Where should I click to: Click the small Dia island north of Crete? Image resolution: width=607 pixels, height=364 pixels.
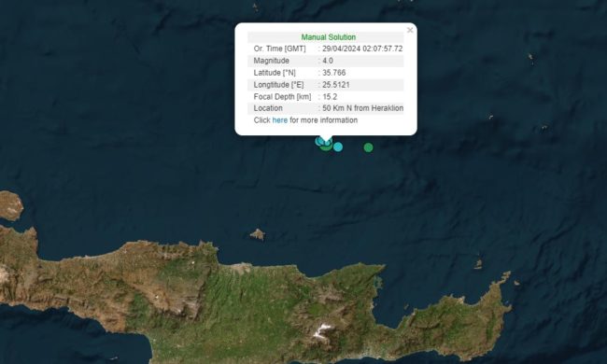click(258, 234)
